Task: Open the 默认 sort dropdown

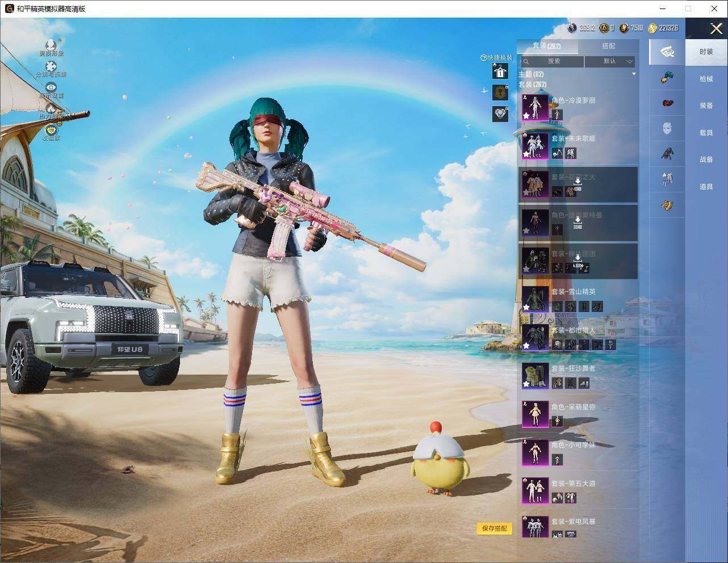Action: [610, 61]
